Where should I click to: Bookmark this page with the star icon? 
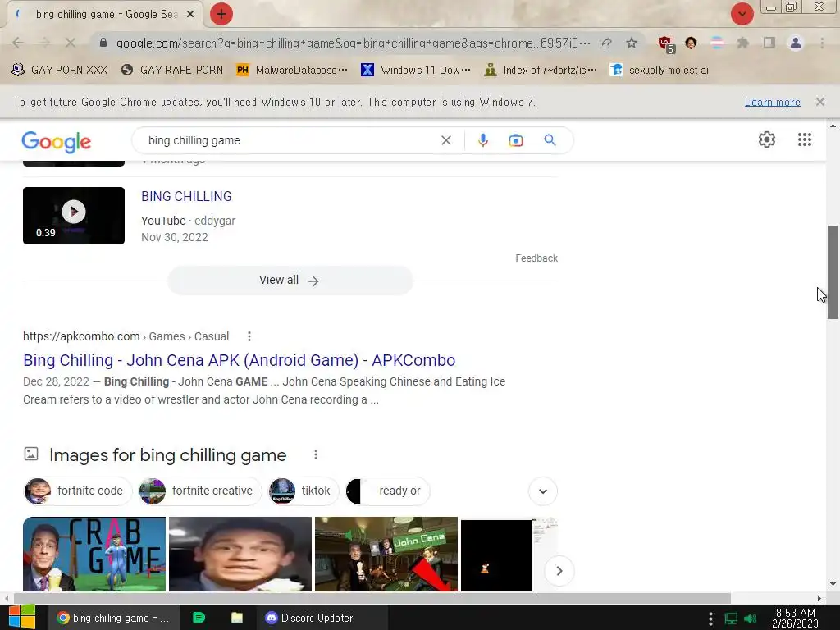[632, 43]
